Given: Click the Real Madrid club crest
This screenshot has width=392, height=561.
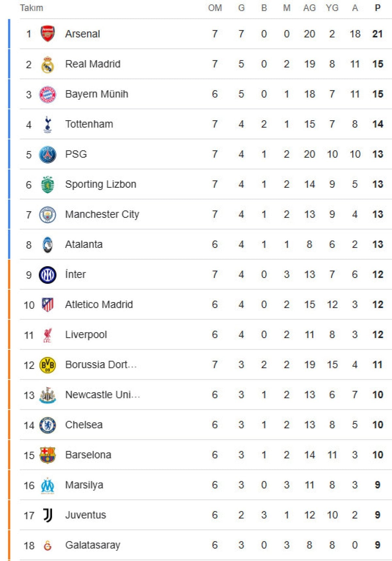Looking at the screenshot, I should coord(47,64).
